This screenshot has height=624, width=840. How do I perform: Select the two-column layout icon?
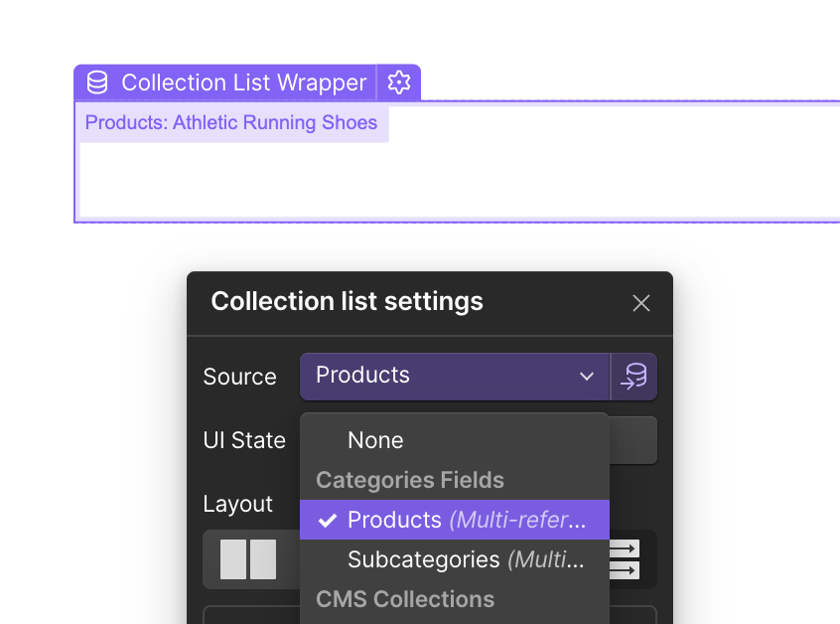tap(248, 559)
